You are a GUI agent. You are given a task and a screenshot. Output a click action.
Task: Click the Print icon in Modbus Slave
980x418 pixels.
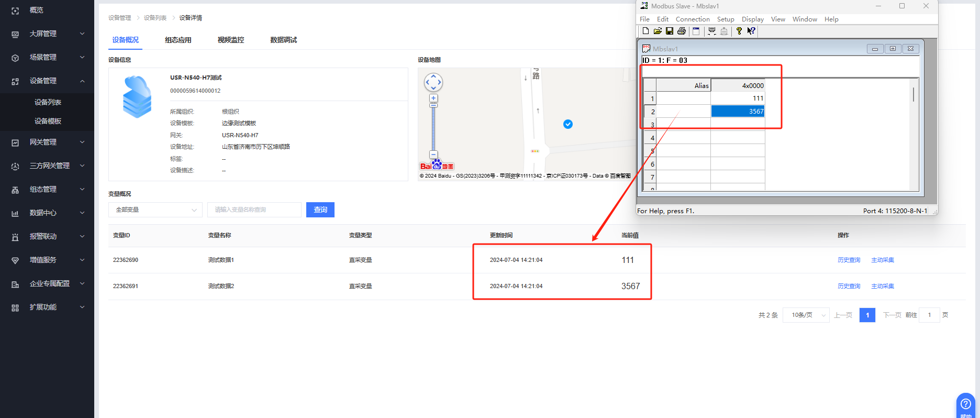(682, 31)
